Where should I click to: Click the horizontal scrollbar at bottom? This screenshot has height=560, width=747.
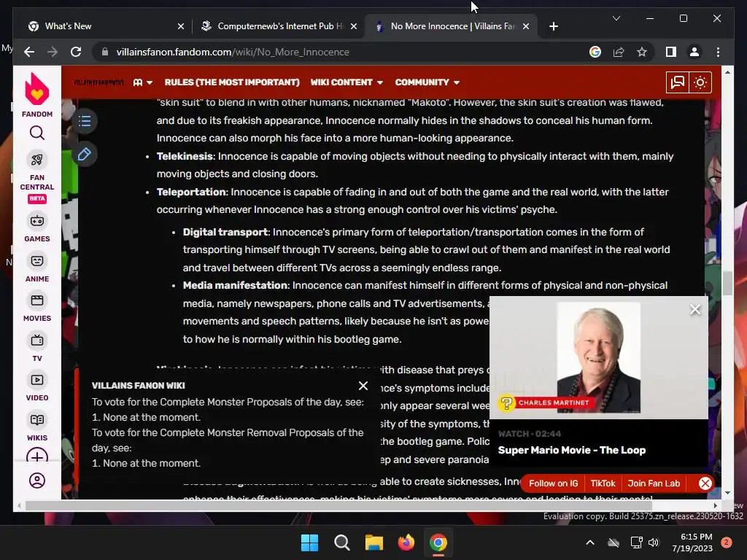tap(338, 505)
